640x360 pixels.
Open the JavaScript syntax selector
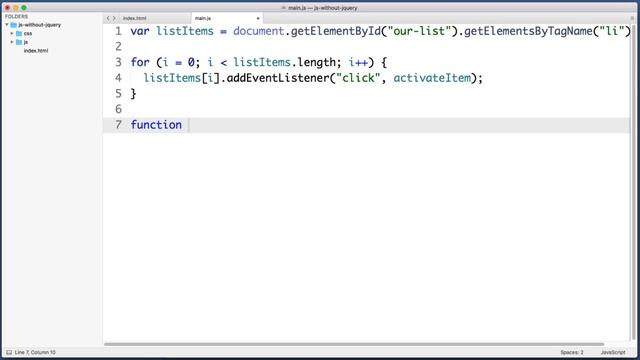[x=613, y=352]
